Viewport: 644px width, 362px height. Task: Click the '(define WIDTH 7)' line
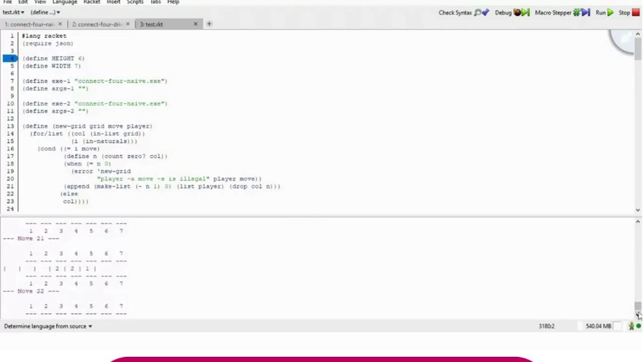click(x=51, y=66)
